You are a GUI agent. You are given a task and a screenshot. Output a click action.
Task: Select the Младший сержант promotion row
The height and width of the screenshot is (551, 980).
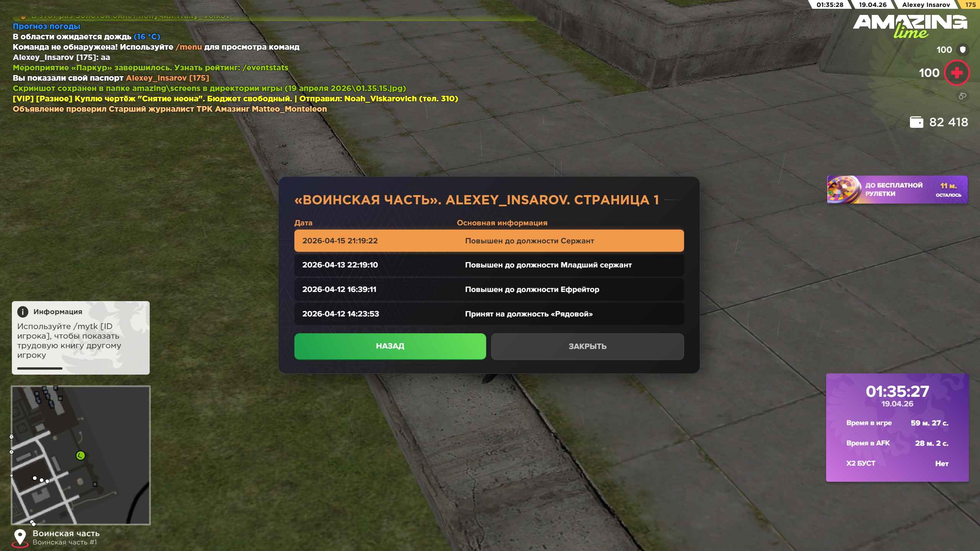[488, 265]
